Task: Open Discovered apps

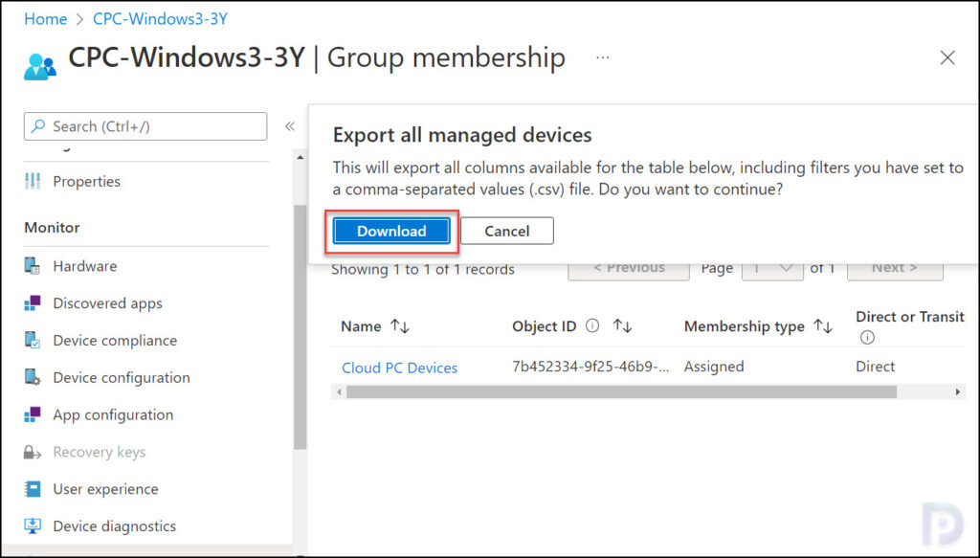Action: (107, 303)
